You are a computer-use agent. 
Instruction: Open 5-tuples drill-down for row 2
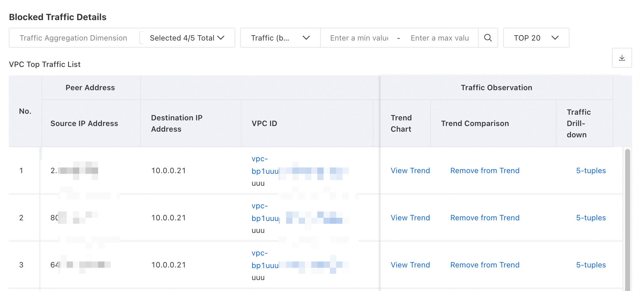[x=591, y=218]
